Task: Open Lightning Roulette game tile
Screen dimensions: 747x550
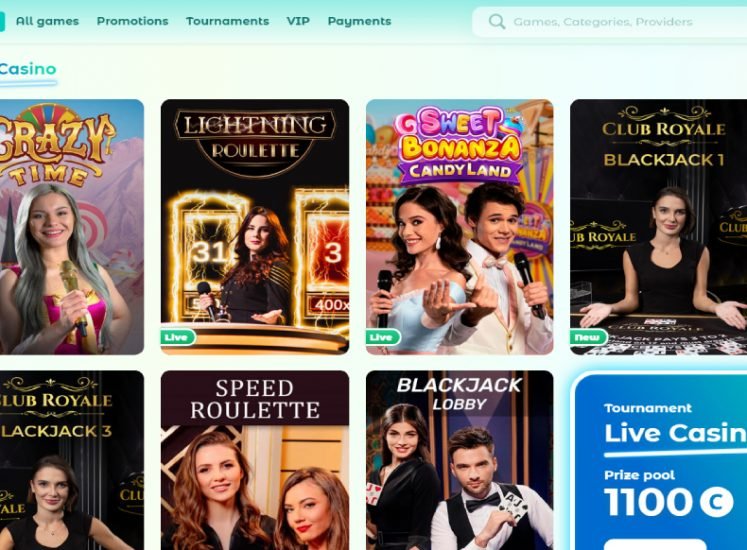Action: (255, 227)
